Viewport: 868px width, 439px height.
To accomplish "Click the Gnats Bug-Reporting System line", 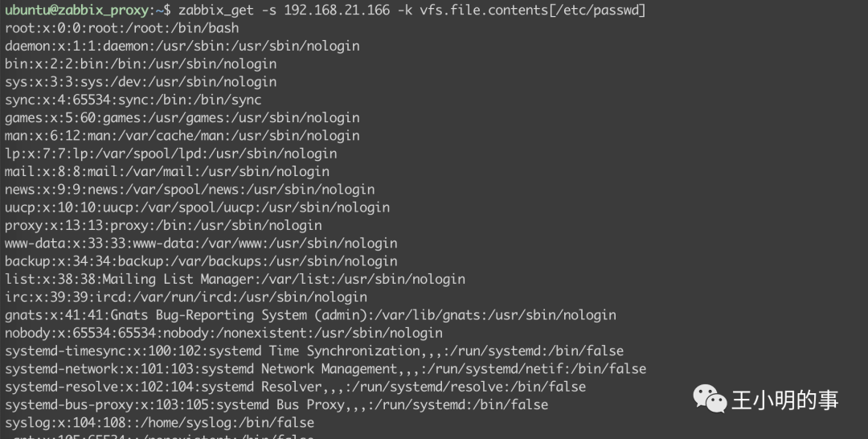I will [x=310, y=315].
